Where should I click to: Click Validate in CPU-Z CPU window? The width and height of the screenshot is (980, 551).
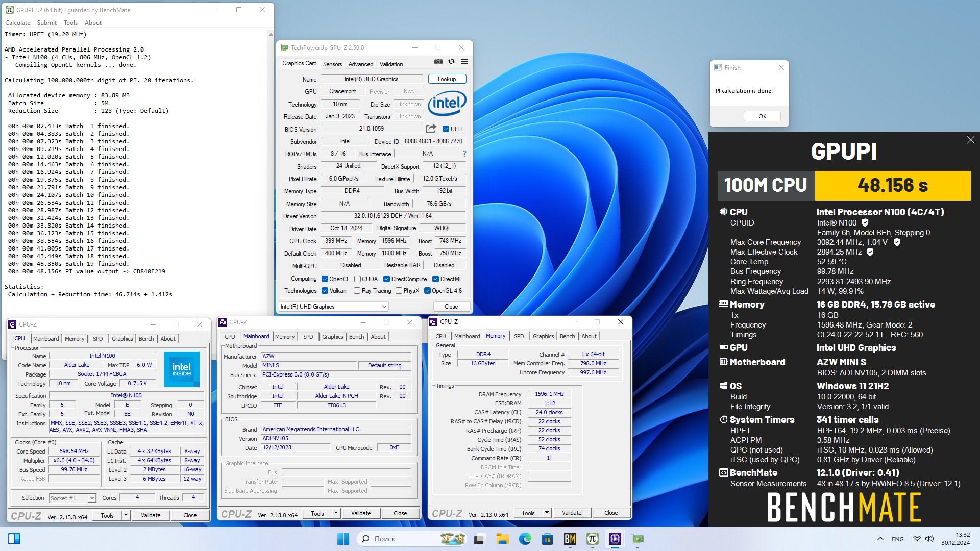click(x=151, y=515)
